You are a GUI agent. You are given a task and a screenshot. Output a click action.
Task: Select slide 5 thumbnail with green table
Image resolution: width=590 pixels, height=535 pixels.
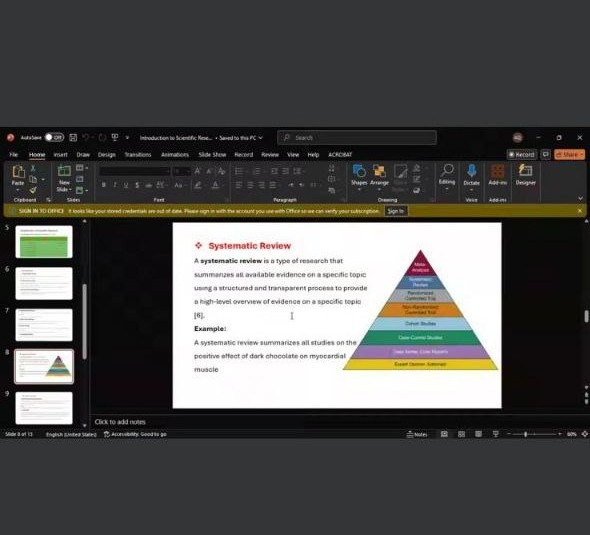click(44, 242)
